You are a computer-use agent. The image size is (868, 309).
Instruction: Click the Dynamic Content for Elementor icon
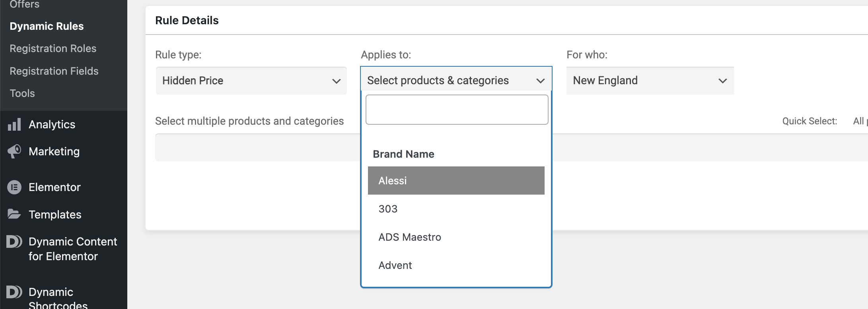coord(14,241)
